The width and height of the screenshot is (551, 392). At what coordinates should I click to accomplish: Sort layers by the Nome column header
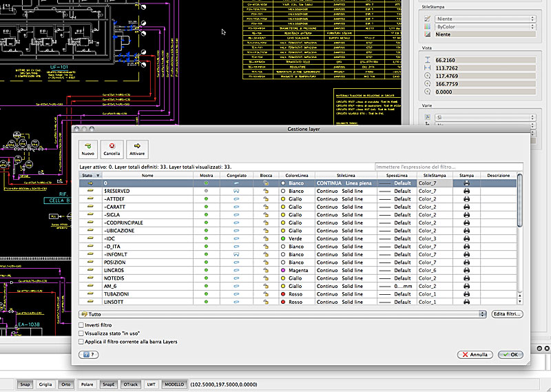pos(147,176)
